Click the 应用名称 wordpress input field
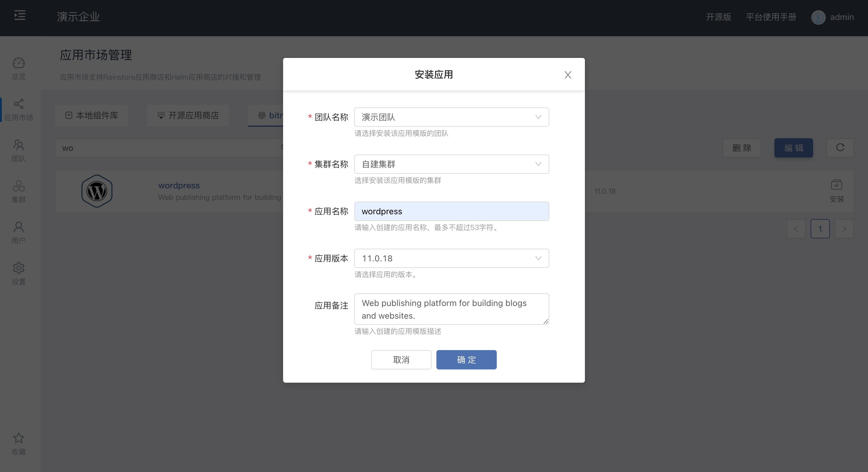The image size is (868, 472). tap(451, 211)
